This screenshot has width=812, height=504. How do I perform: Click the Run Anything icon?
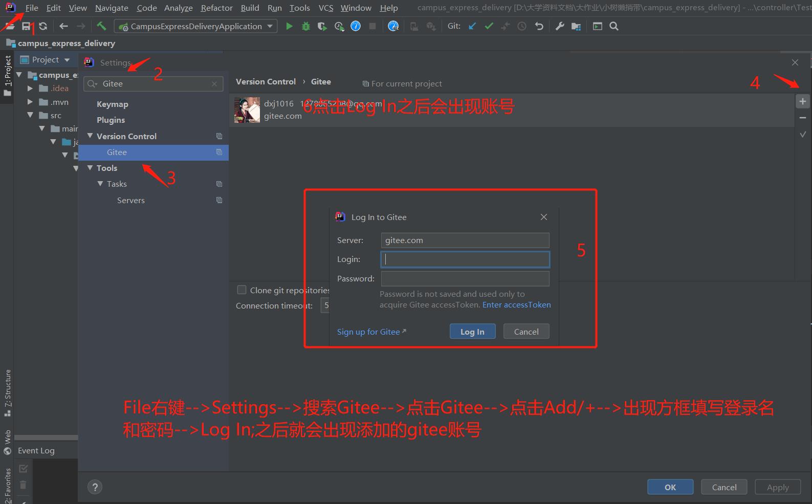pyautogui.click(x=597, y=26)
